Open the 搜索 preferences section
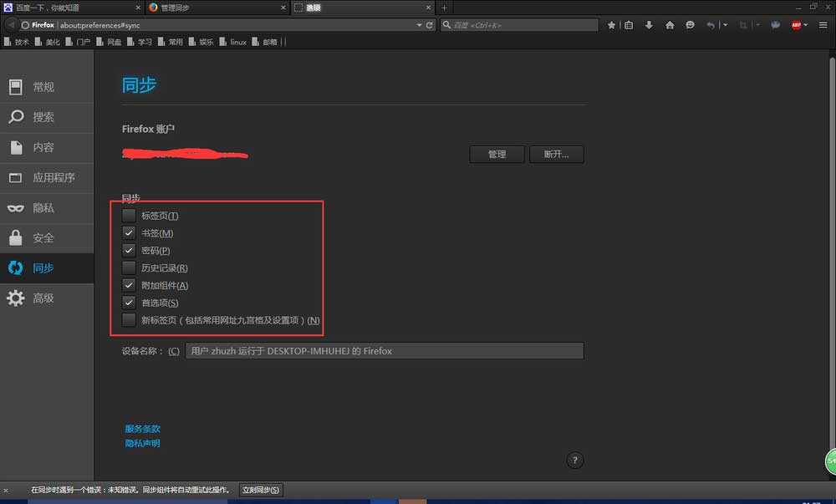Image resolution: width=836 pixels, height=504 pixels. 47,117
